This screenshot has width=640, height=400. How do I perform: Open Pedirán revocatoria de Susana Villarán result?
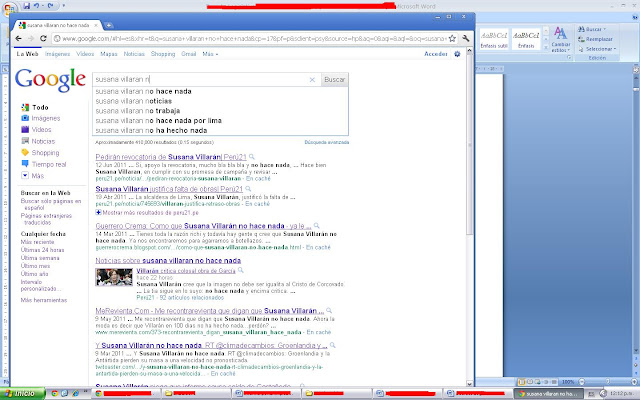[171, 157]
